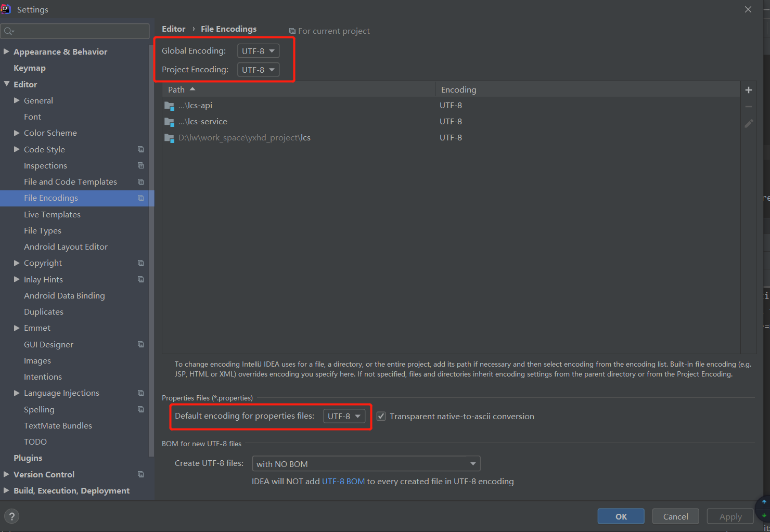Screen dimensions: 770x532
Task: Click project-level icon beside Inspections
Action: coord(140,165)
